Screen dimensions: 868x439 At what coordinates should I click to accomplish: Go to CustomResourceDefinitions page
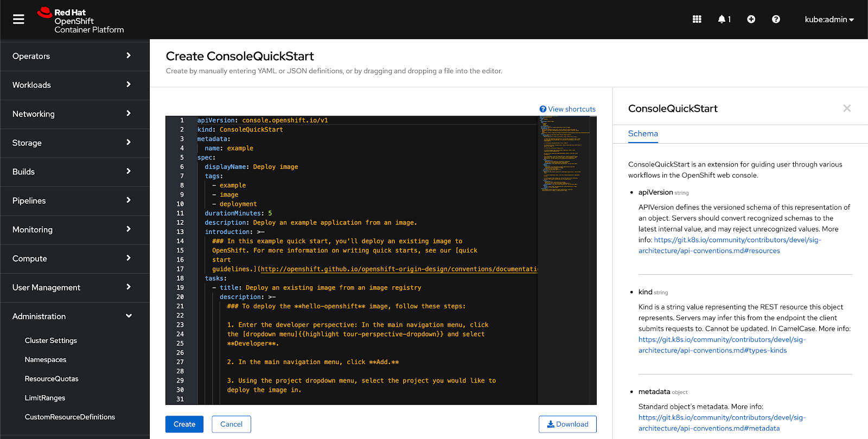point(70,417)
